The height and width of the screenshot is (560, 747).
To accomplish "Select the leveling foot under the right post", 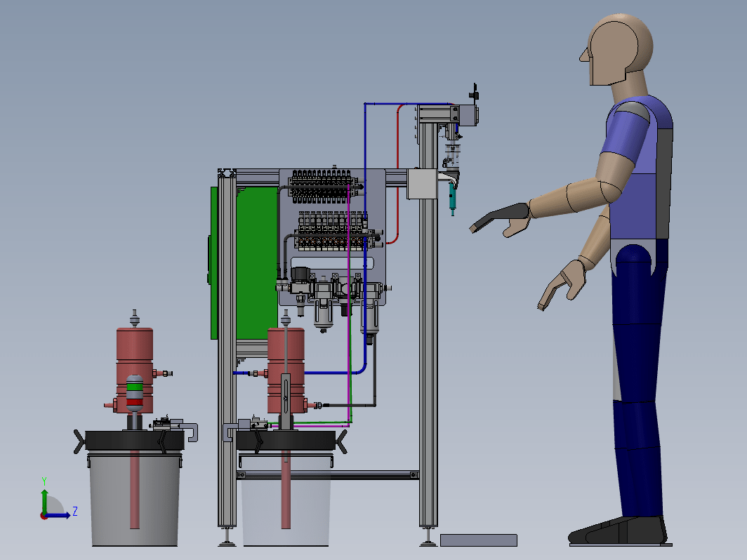I will tap(428, 537).
